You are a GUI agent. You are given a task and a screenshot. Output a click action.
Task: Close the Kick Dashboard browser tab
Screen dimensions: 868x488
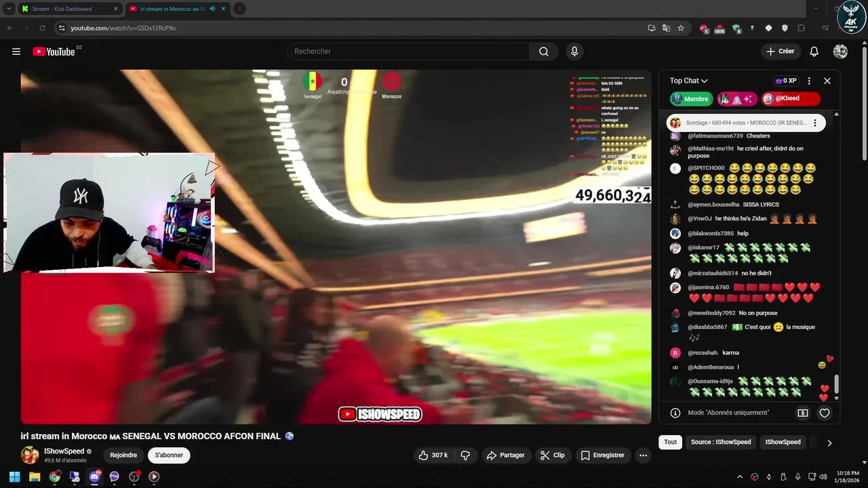pos(115,9)
